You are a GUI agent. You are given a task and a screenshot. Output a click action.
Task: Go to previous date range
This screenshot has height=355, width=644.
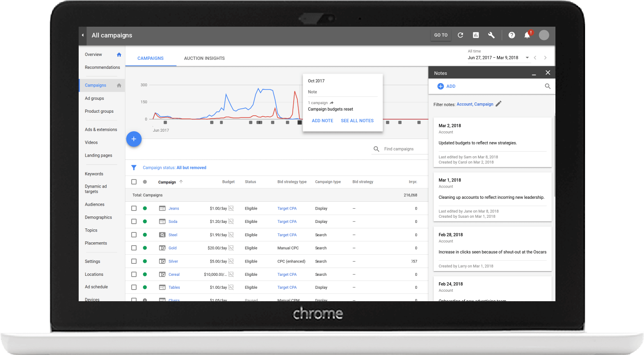click(535, 58)
